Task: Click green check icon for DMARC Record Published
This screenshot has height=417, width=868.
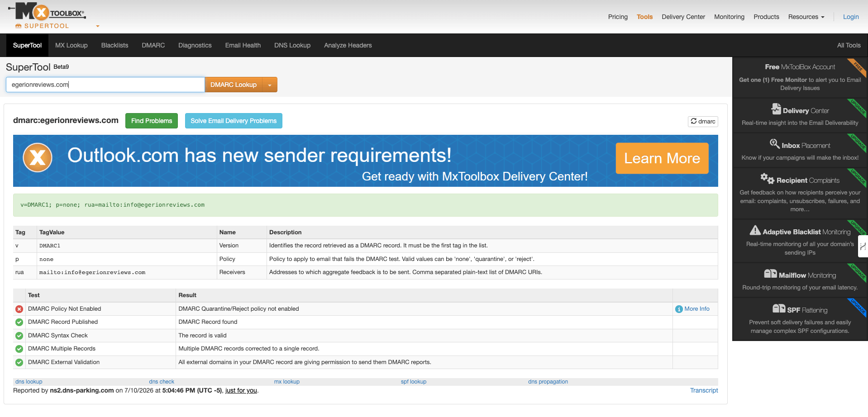Action: (19, 322)
